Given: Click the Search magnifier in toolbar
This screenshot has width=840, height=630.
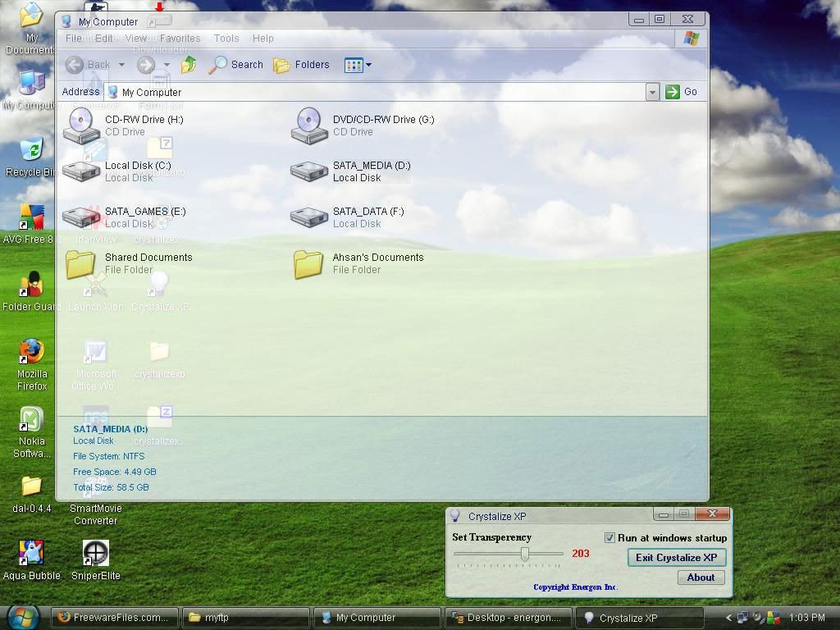Looking at the screenshot, I should [x=218, y=65].
